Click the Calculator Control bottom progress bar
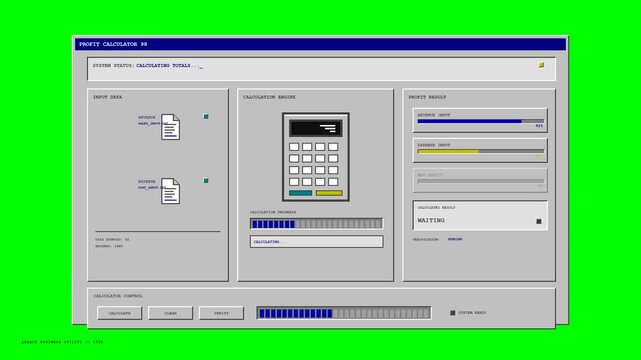Viewport: 641px width, 360px height. click(344, 313)
